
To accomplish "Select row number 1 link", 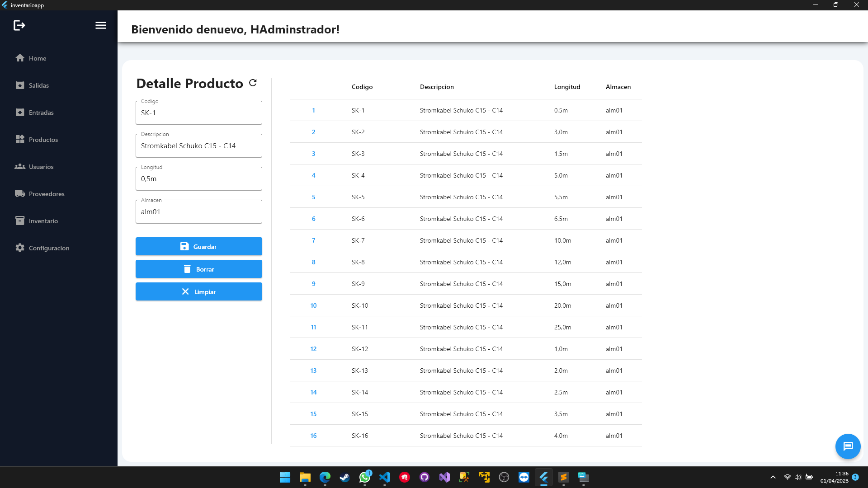I will point(313,110).
